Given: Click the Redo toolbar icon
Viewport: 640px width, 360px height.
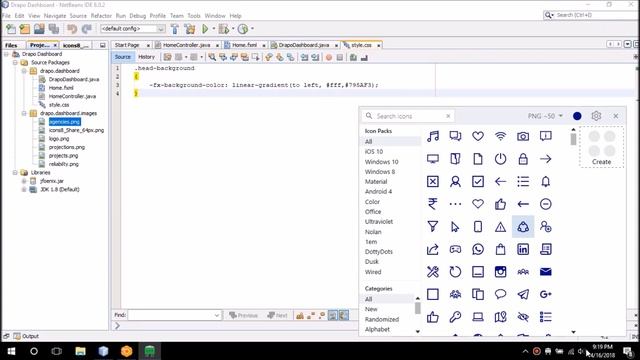Looking at the screenshot, I should pyautogui.click(x=87, y=29).
